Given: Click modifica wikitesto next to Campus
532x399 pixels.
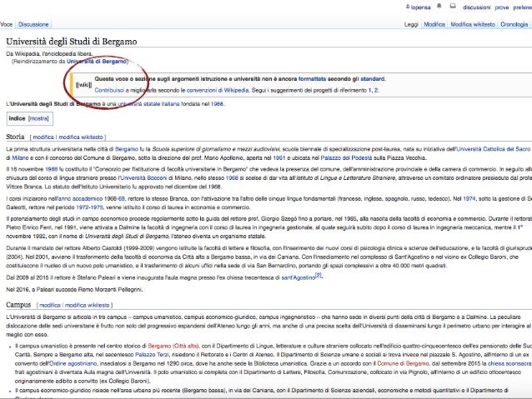Looking at the screenshot, I should tap(88, 305).
